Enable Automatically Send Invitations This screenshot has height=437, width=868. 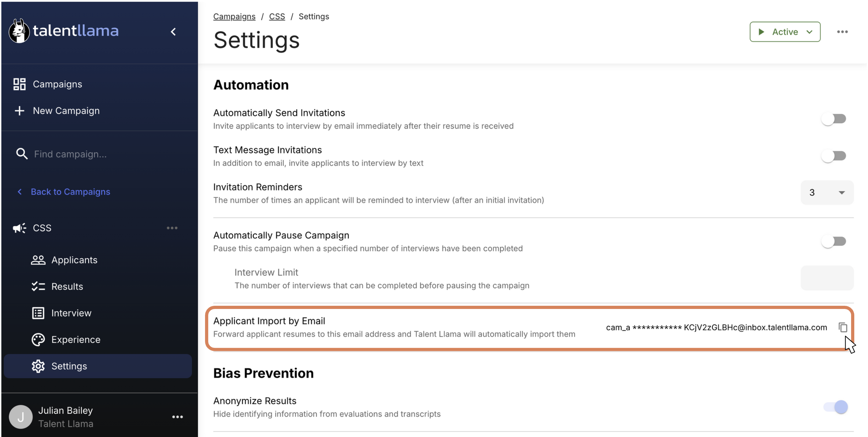pos(833,119)
